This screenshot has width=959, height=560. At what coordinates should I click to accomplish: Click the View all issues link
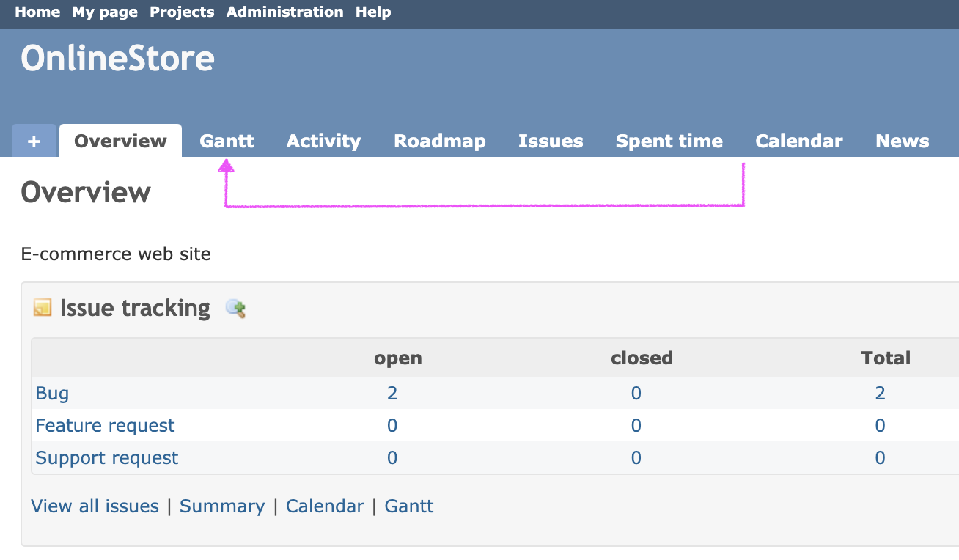(95, 506)
